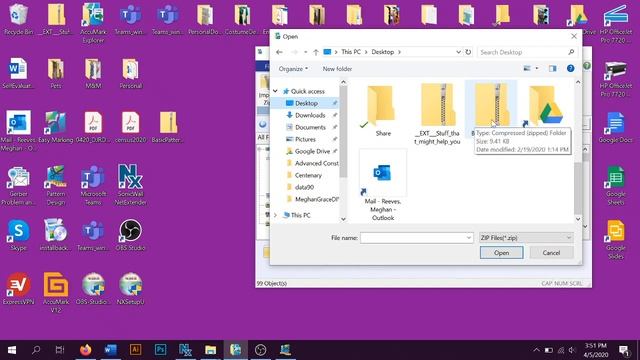Image resolution: width=640 pixels, height=360 pixels.
Task: Collapse the Quick access tree node
Action: [x=276, y=91]
